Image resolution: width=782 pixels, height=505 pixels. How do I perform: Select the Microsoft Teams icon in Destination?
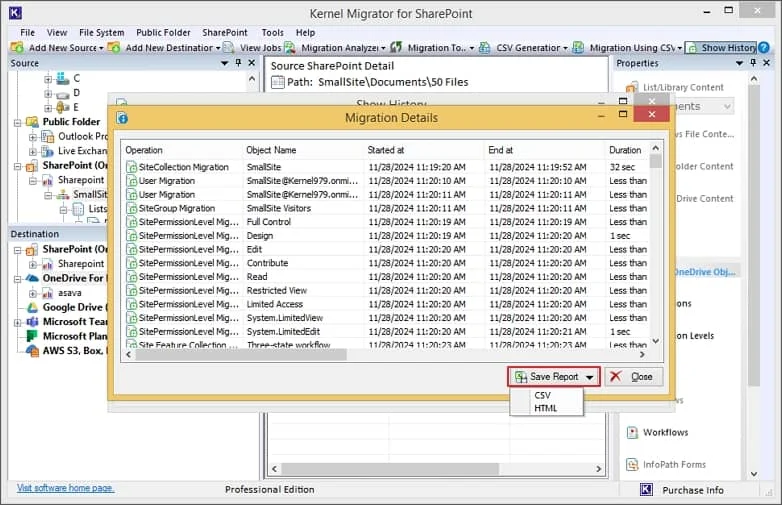[32, 322]
